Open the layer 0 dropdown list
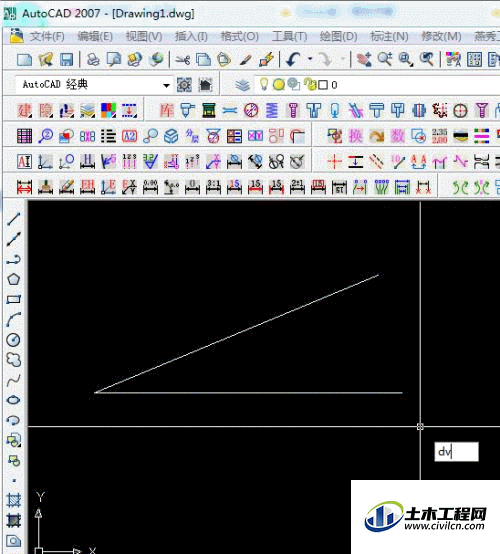 [377, 85]
